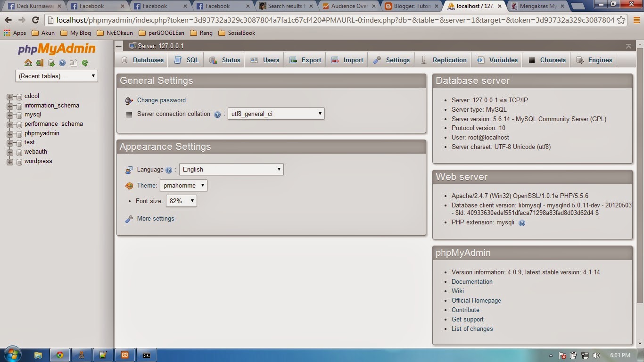Expand the wordpress database in the tree
644x362 pixels.
click(10, 161)
